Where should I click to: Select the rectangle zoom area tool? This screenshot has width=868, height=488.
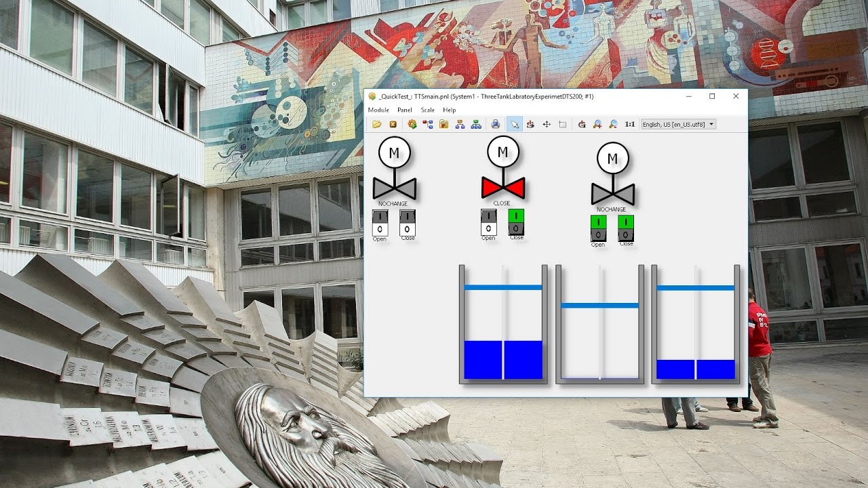tap(562, 124)
